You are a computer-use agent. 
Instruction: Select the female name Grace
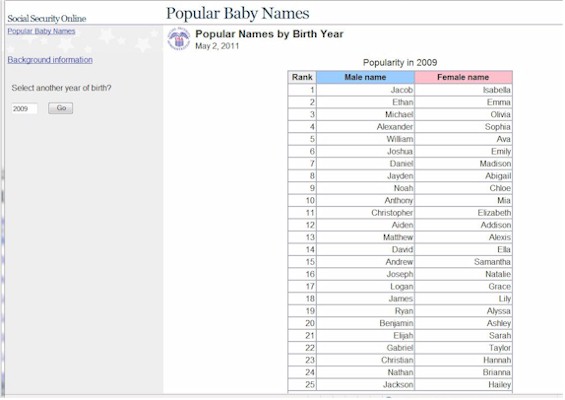[x=499, y=286]
